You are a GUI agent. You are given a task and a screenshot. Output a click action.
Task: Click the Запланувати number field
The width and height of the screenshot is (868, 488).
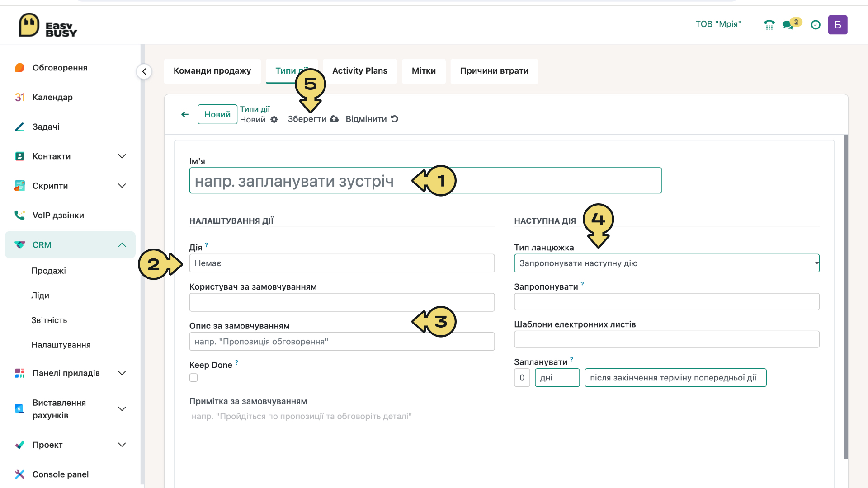(x=522, y=378)
